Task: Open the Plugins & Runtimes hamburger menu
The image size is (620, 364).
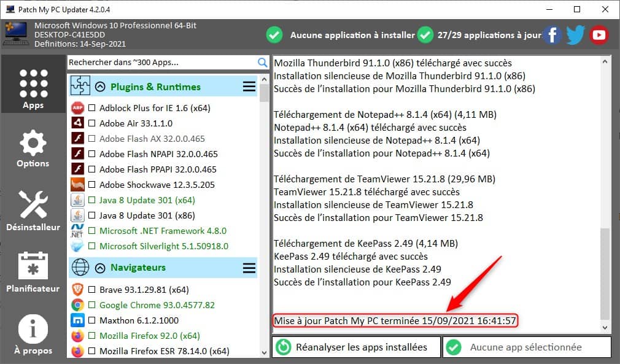Action: click(249, 87)
